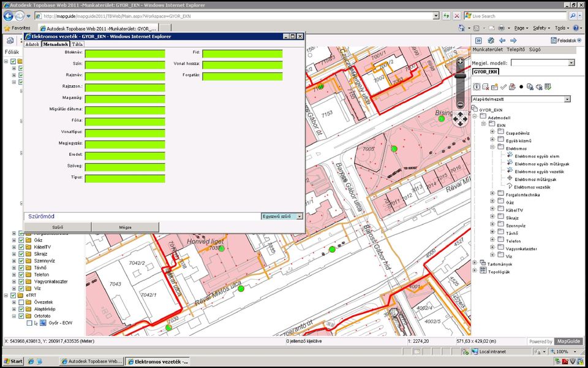Click the IE Stop loading red X icon
This screenshot has height=368, width=588.
click(x=457, y=16)
